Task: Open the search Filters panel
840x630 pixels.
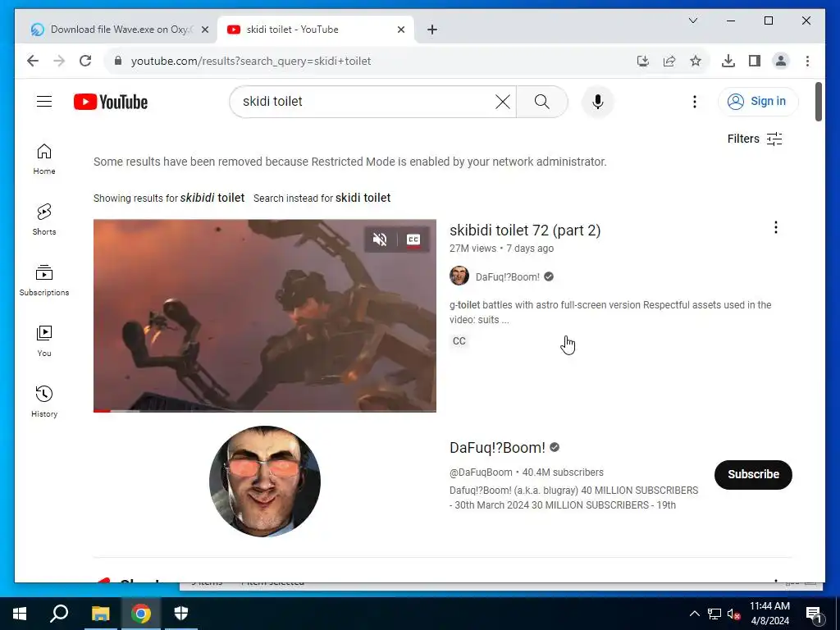Action: [x=755, y=139]
